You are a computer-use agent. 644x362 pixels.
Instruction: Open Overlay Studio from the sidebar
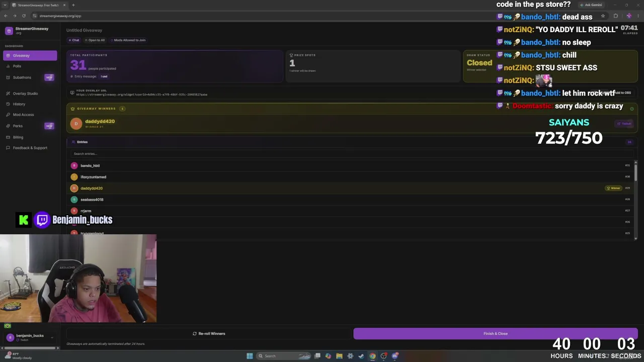click(x=29, y=94)
